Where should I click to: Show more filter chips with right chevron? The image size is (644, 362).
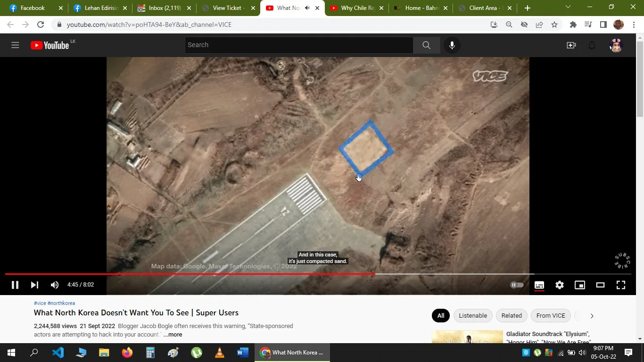[x=592, y=316]
